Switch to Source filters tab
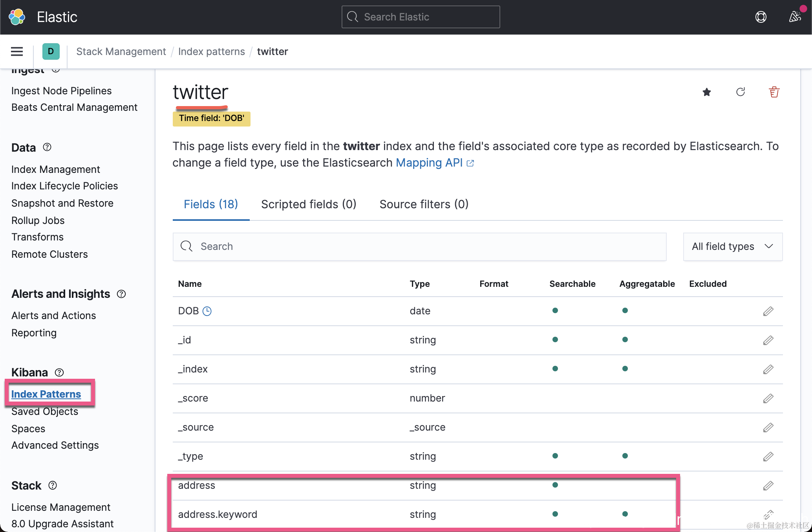 tap(424, 204)
